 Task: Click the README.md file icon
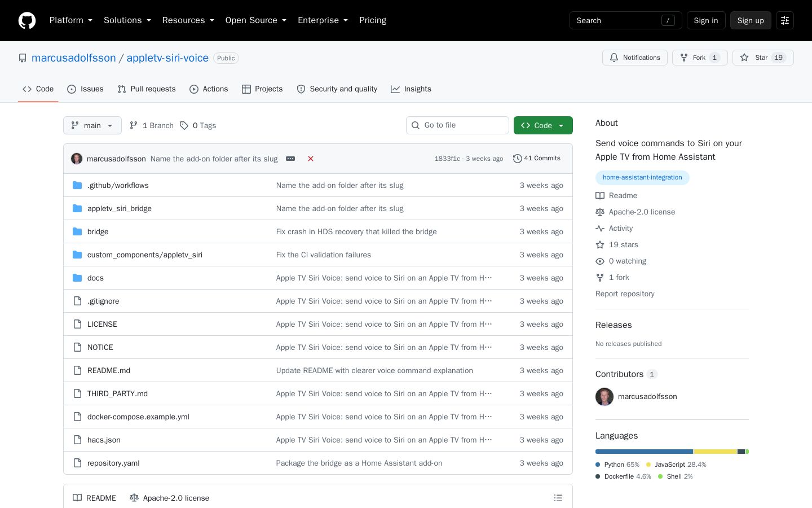click(77, 370)
